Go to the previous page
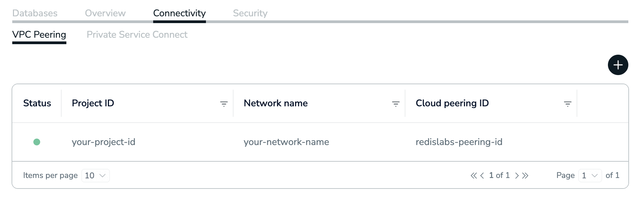The image size is (644, 197). pyautogui.click(x=482, y=176)
